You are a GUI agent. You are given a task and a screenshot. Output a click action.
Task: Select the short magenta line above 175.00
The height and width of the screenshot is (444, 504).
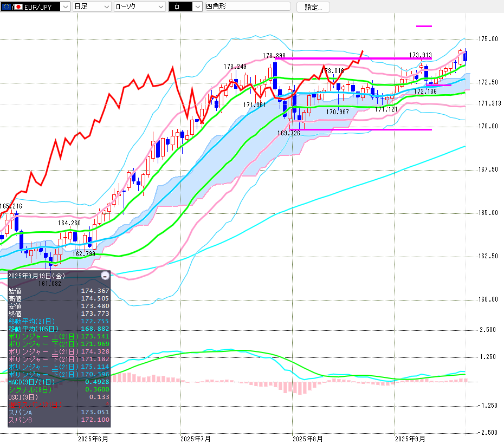click(x=424, y=26)
